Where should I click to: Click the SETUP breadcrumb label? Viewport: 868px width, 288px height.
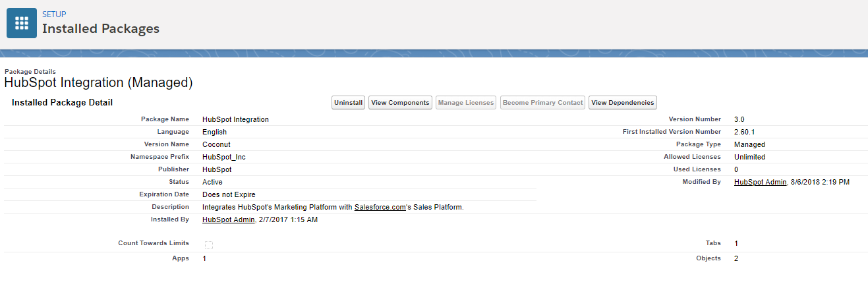[x=54, y=14]
